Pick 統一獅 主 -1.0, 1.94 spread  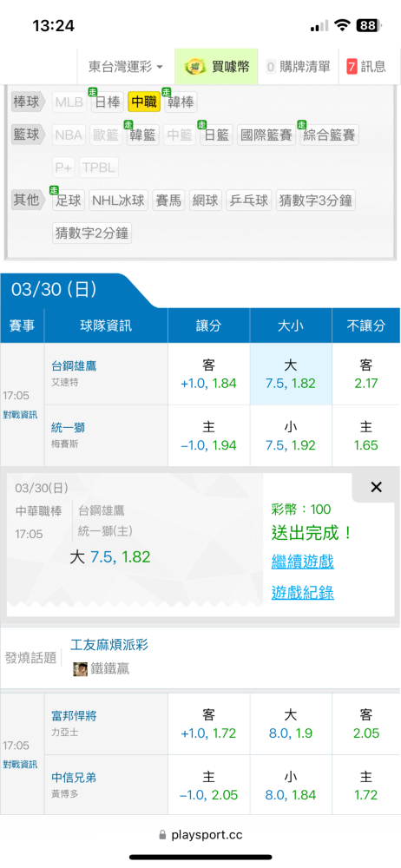click(x=209, y=436)
